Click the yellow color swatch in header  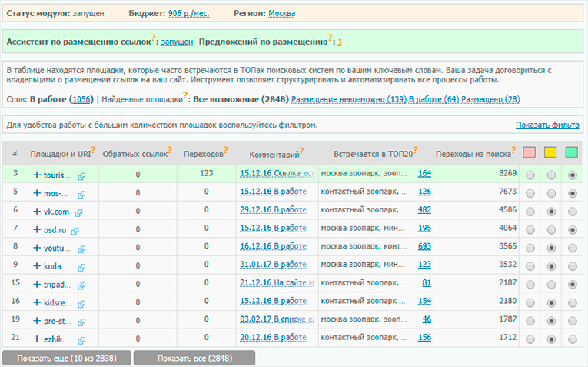550,152
